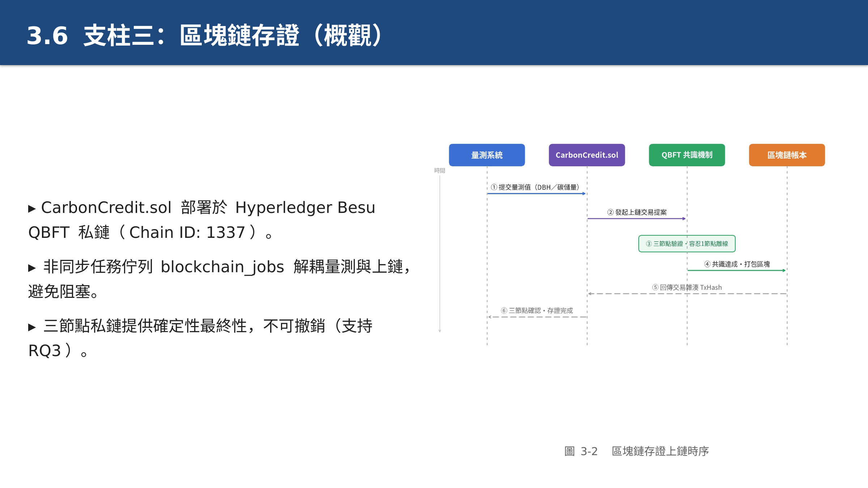Click message label ② 發起上鏈交易提案

pos(637,212)
